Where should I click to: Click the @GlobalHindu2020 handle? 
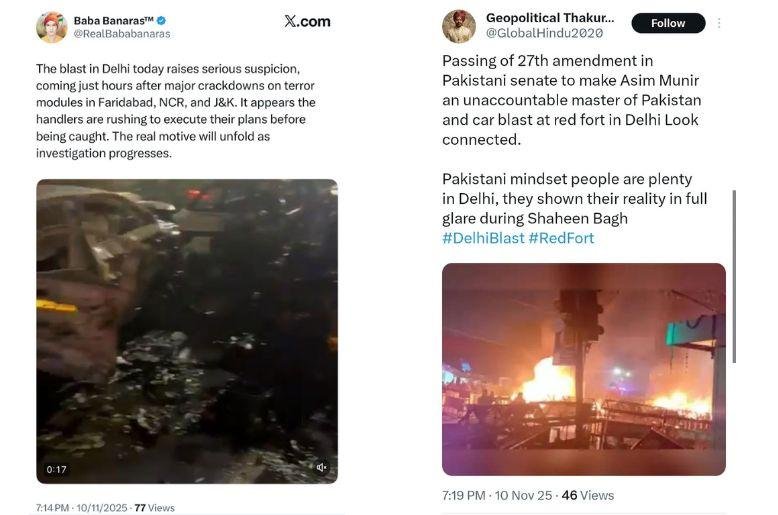(537, 33)
